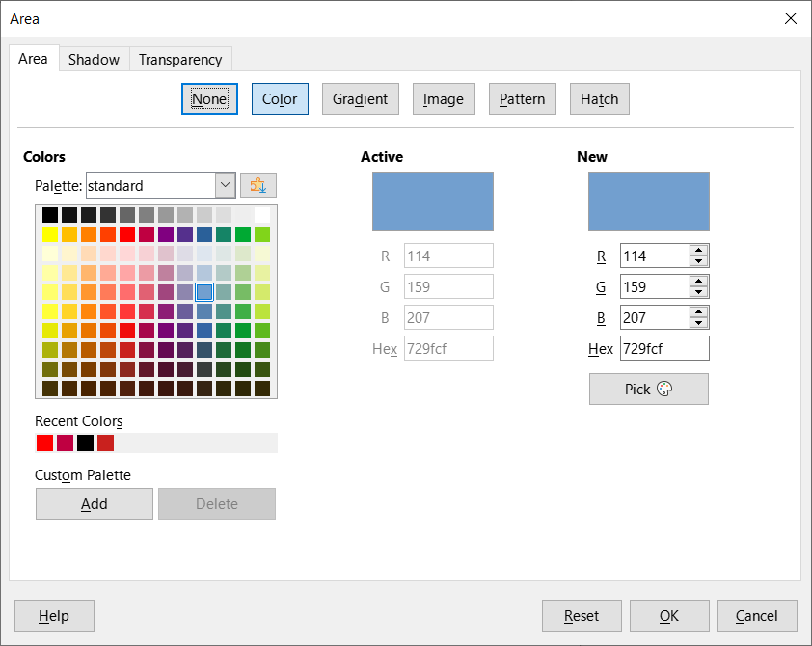Image resolution: width=812 pixels, height=646 pixels.
Task: Open the Palette dropdown list
Action: [225, 185]
